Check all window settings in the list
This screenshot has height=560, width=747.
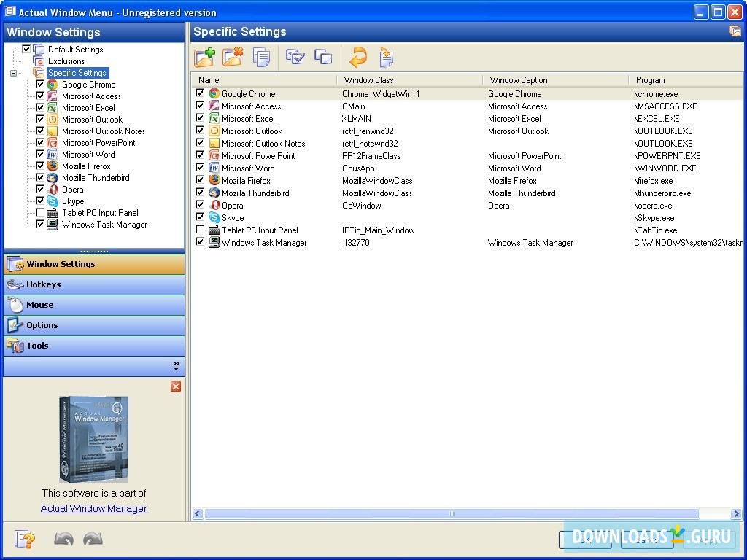295,58
